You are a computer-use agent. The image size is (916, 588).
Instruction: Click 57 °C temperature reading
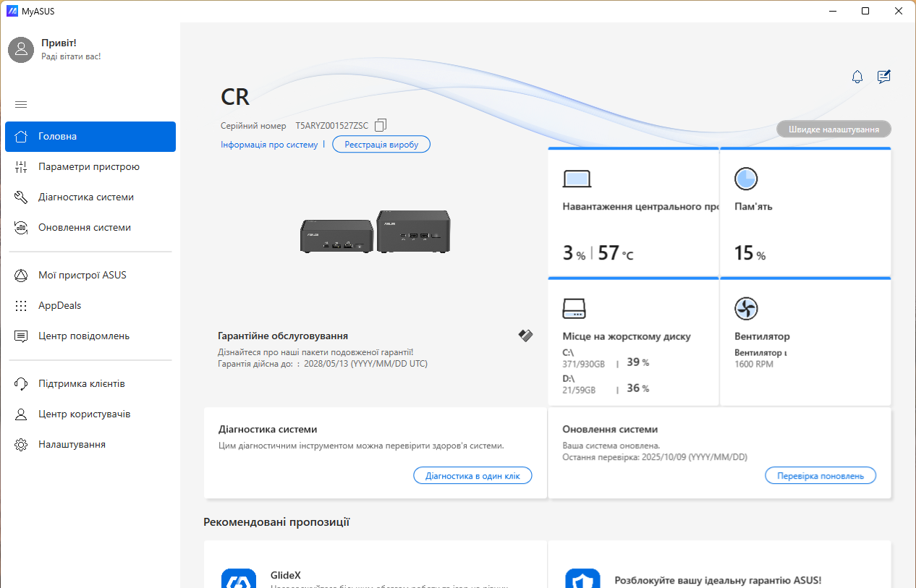(616, 253)
